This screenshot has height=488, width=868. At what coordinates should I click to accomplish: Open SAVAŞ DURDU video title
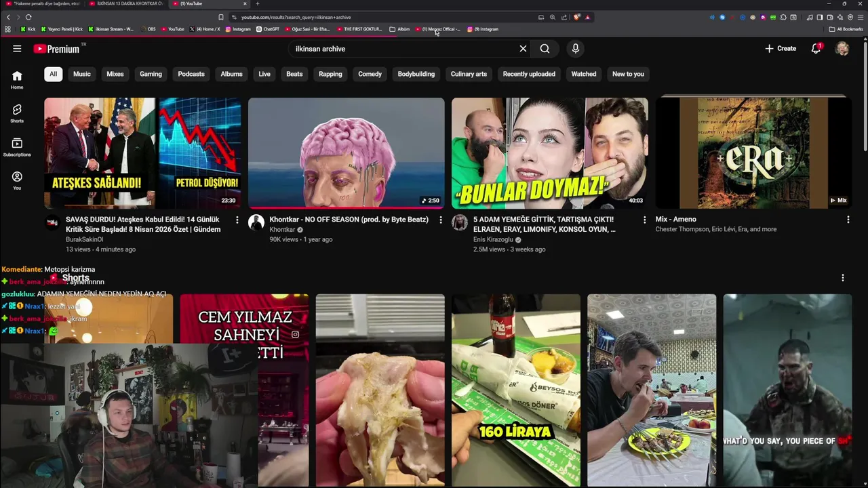pyautogui.click(x=143, y=224)
